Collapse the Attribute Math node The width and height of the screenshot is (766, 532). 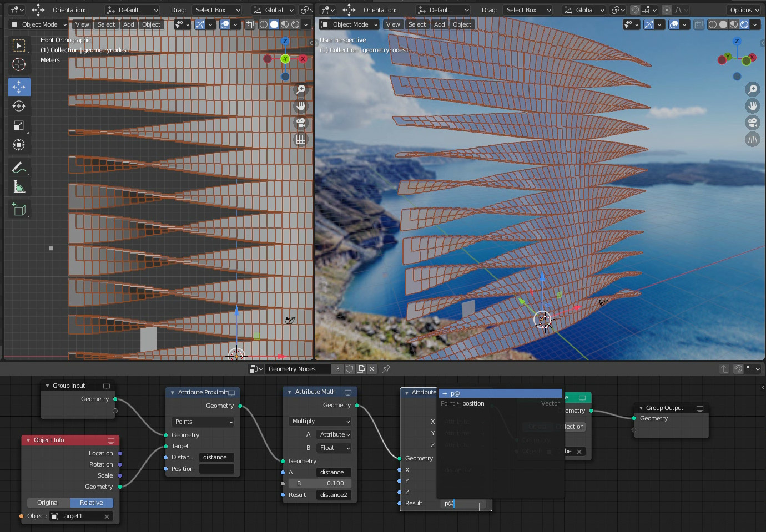point(289,392)
